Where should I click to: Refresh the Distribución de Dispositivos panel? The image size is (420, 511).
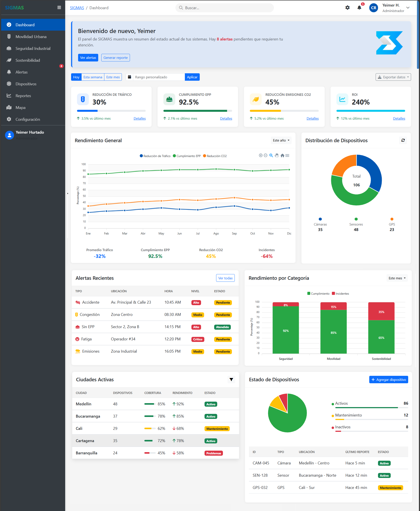(403, 140)
